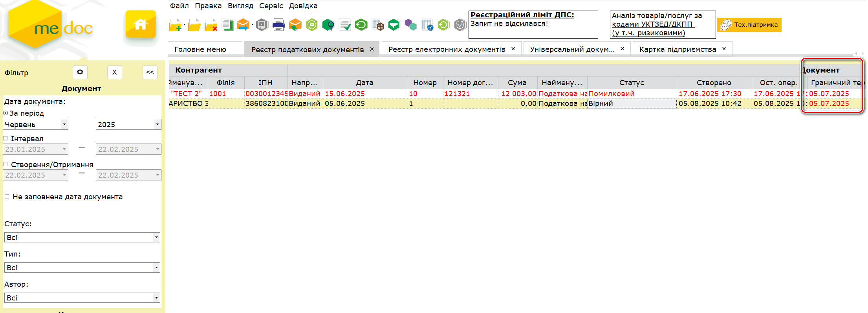The width and height of the screenshot is (868, 313).
Task: Enable the 'Інтервал' checkbox
Action: pyautogui.click(x=6, y=138)
